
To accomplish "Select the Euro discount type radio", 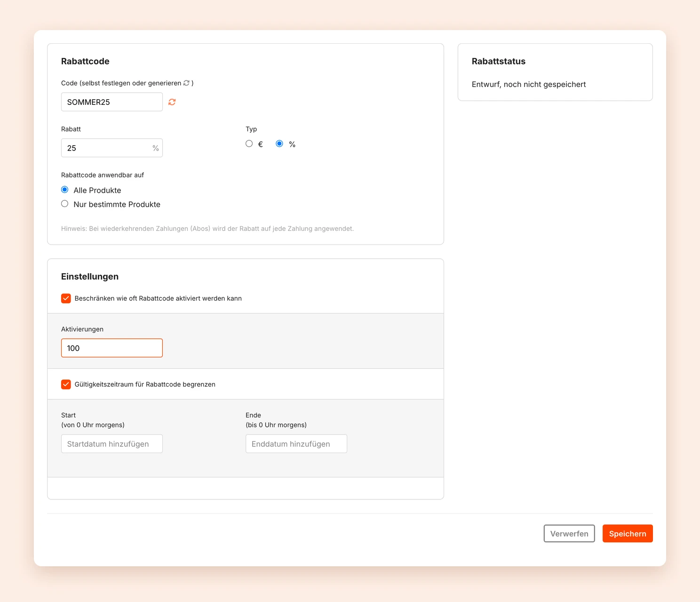I will point(249,143).
